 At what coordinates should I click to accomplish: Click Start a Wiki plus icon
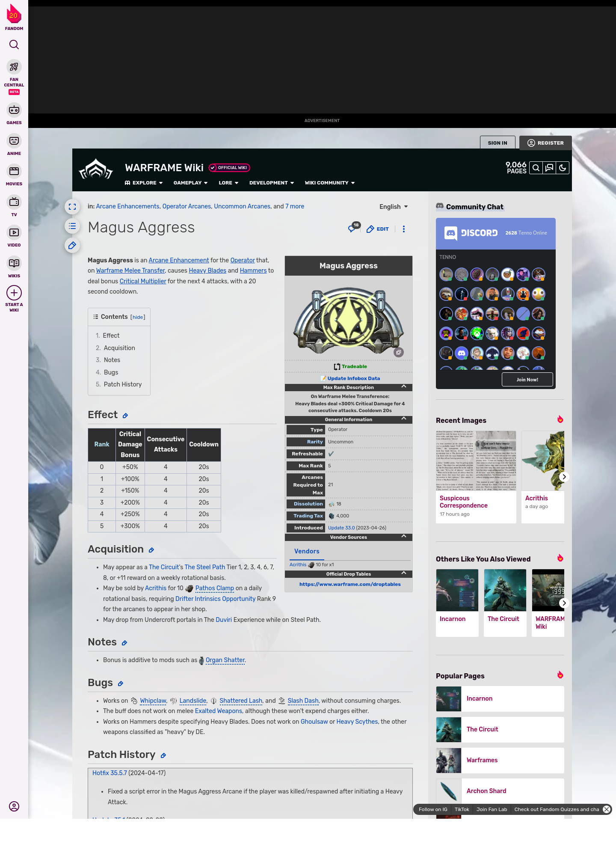[14, 293]
